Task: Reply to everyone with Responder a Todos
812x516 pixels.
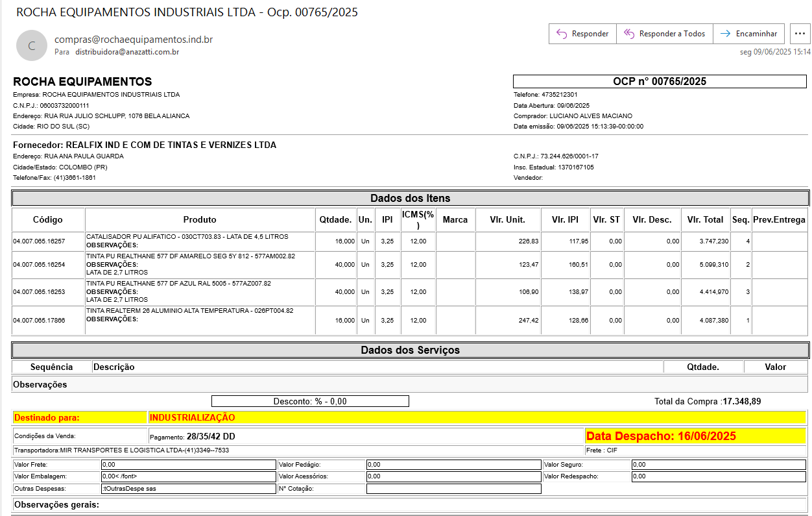Action: pyautogui.click(x=664, y=34)
